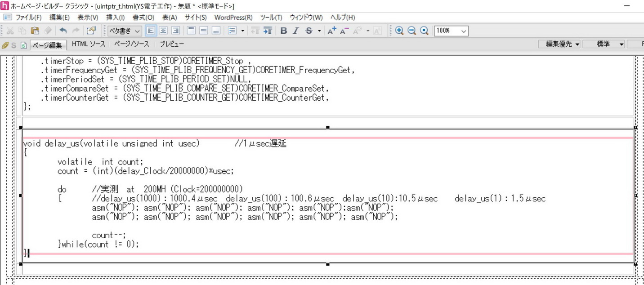
Task: Click the undo arrow icon
Action: [x=63, y=31]
